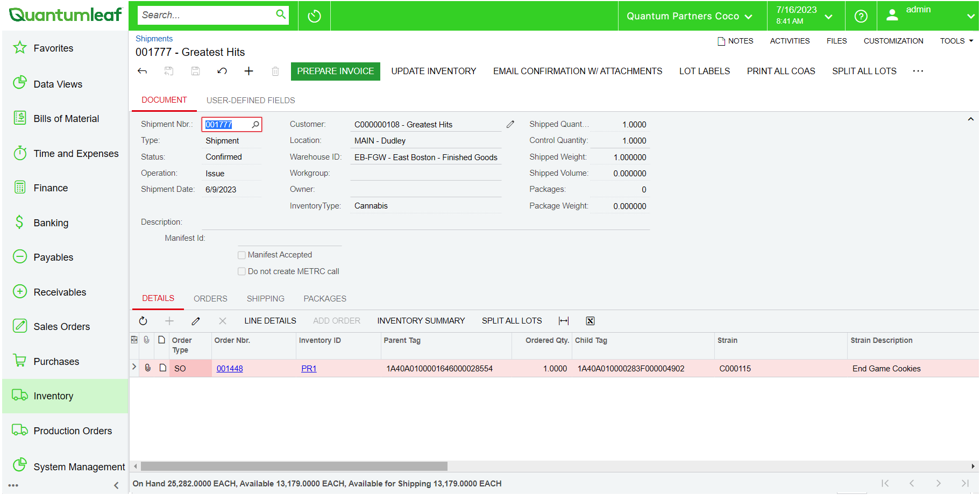Viewport: 980px width, 495px height.
Task: Open Bills of Material module
Action: (x=66, y=119)
